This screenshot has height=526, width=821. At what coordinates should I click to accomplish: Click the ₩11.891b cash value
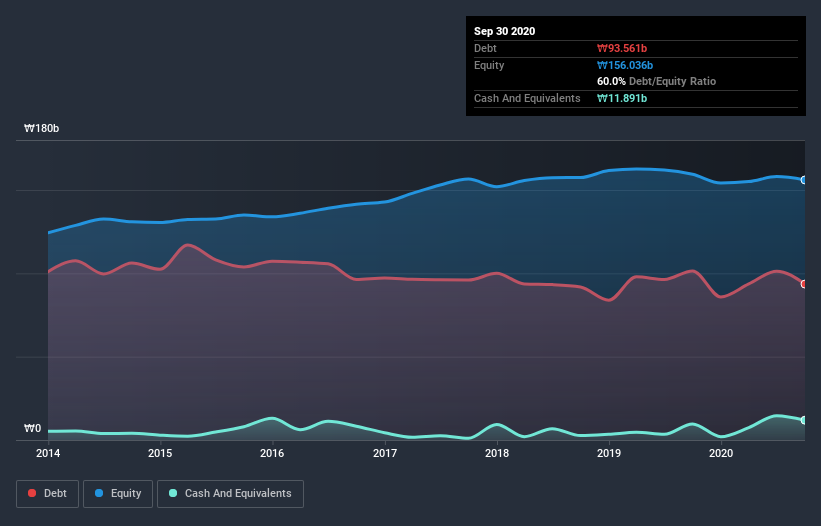[x=622, y=98]
